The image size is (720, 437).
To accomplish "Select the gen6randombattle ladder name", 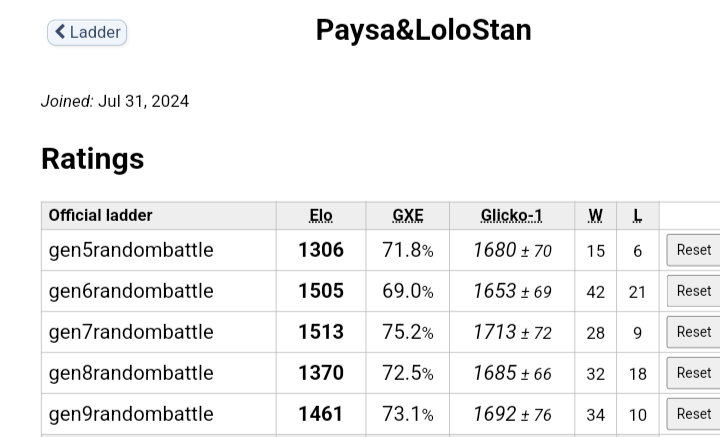I will [131, 291].
